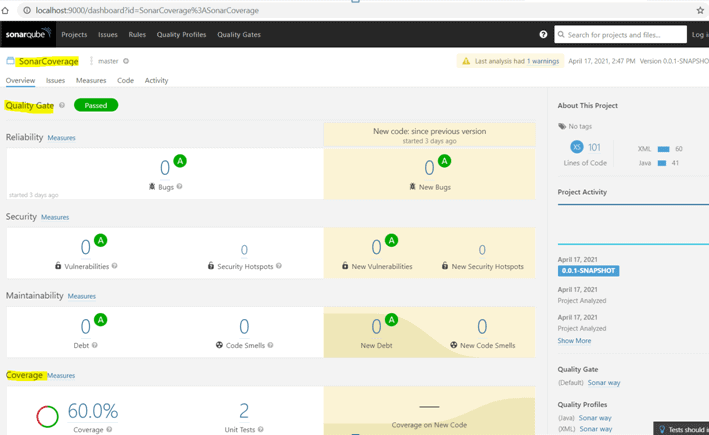Open the Sonar way quality gate link
Image resolution: width=709 pixels, height=435 pixels.
604,382
